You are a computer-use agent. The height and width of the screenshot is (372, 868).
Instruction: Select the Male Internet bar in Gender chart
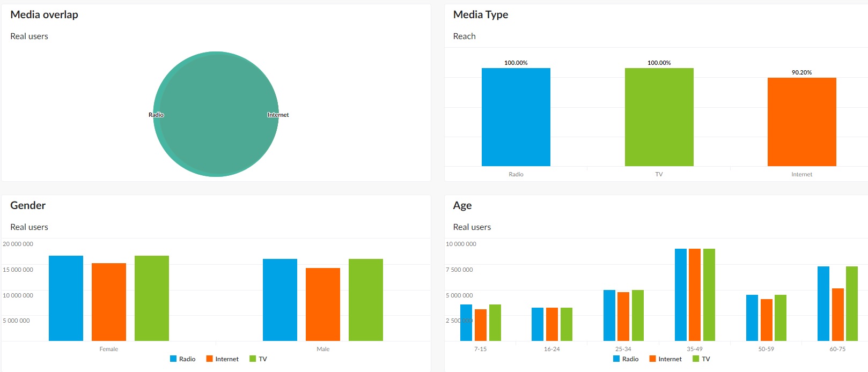[x=323, y=304]
